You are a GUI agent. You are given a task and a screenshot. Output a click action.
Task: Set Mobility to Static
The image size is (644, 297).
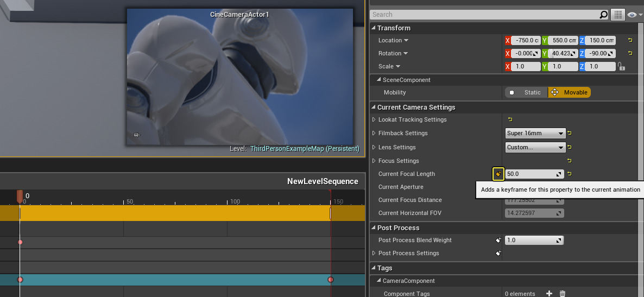click(526, 92)
